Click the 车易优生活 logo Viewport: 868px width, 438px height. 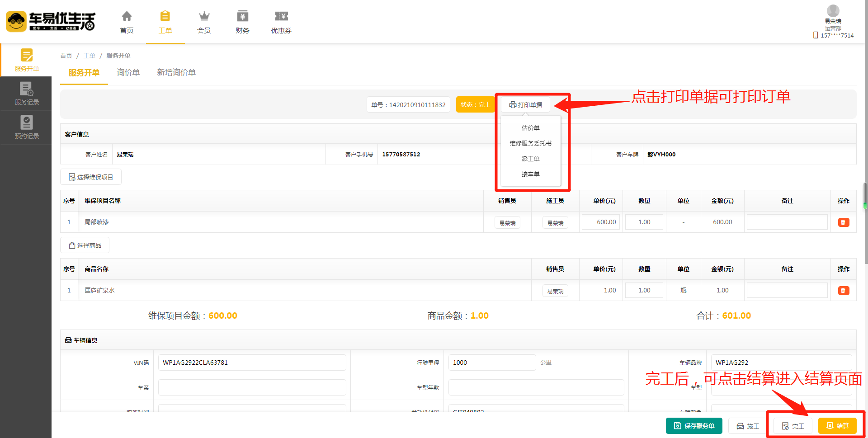[51, 21]
